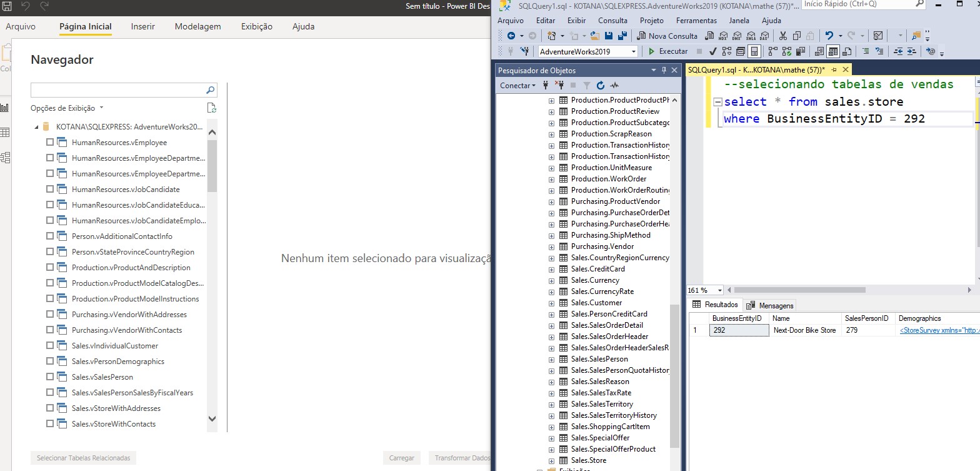980x471 pixels.
Task: Click the increase indent icon in SSMS
Action: pyautogui.click(x=912, y=51)
